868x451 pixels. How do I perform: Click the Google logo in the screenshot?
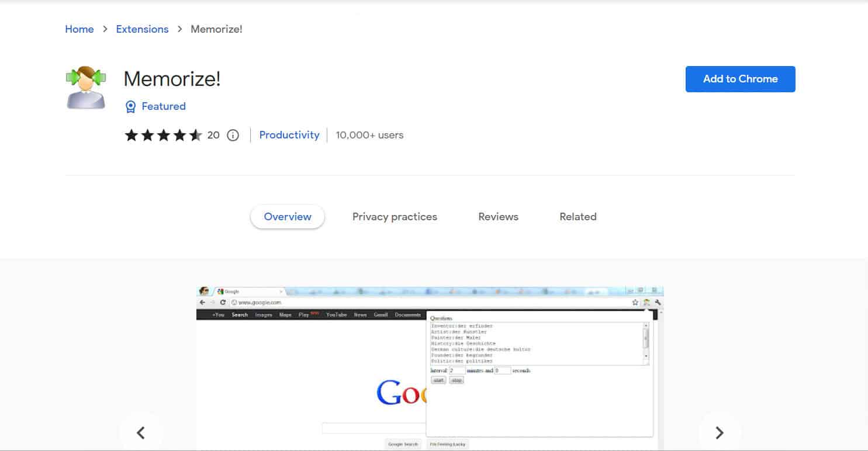(x=402, y=393)
